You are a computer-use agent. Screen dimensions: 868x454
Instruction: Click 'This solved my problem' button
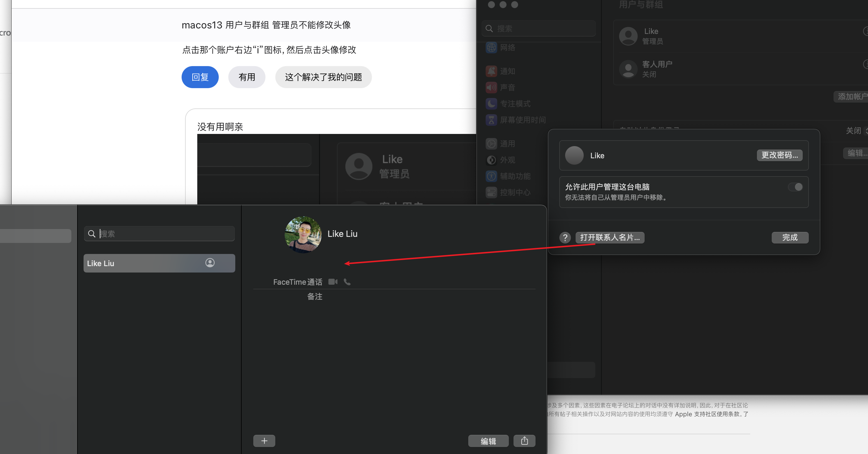323,77
